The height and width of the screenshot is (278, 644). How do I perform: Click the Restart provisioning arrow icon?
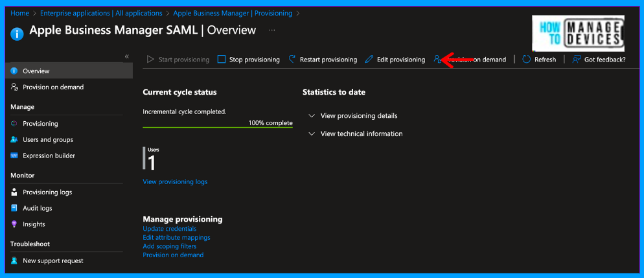292,60
